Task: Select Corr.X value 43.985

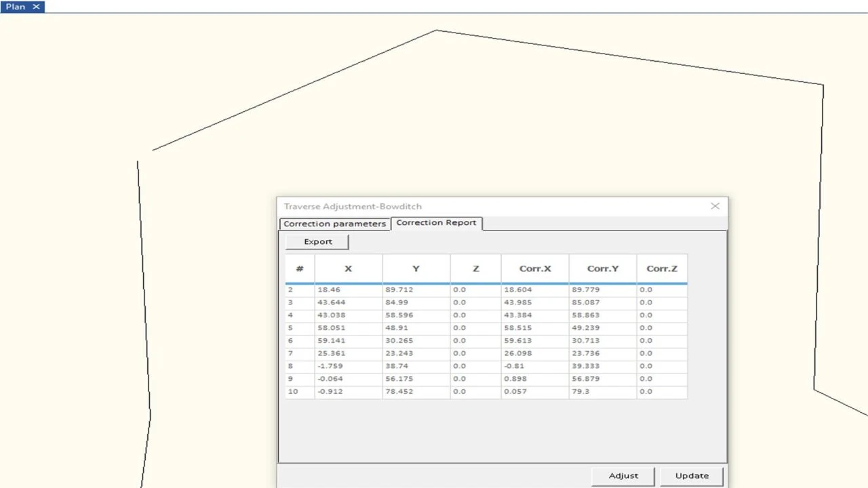Action: [535, 302]
